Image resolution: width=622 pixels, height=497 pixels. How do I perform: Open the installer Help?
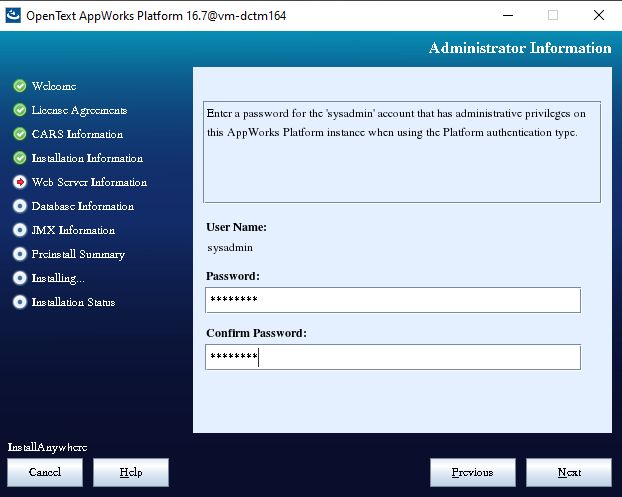tap(130, 472)
